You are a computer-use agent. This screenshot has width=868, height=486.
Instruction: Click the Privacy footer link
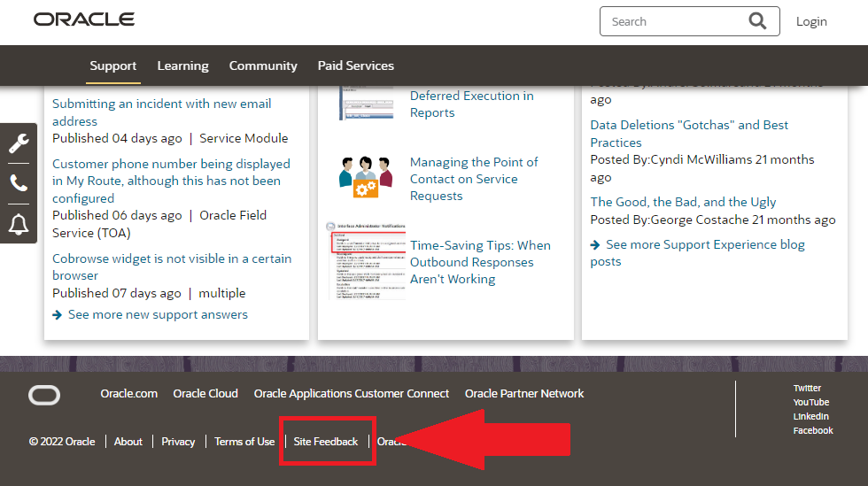pos(178,441)
